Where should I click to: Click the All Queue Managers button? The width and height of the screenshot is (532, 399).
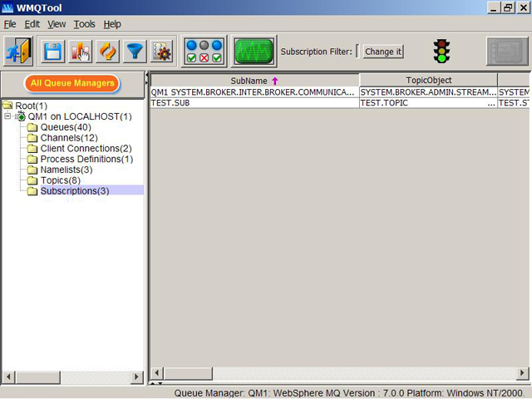click(72, 83)
